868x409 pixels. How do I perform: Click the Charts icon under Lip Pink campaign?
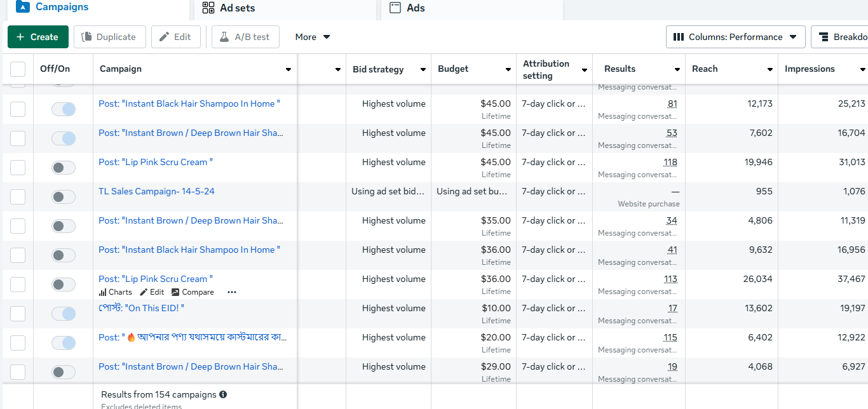(x=103, y=292)
